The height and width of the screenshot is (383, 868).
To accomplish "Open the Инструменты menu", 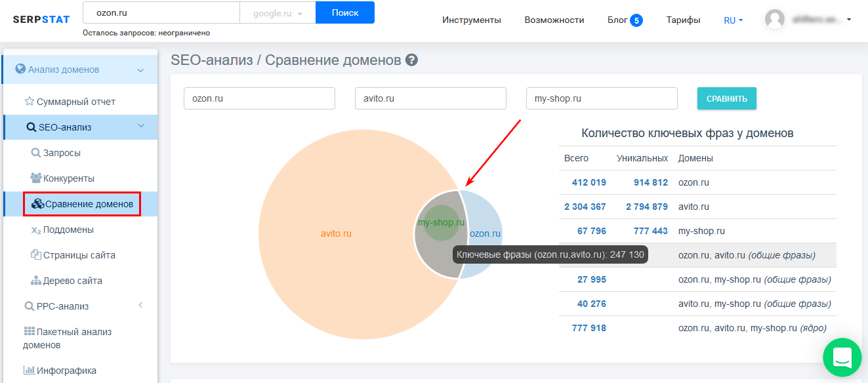I will point(471,20).
